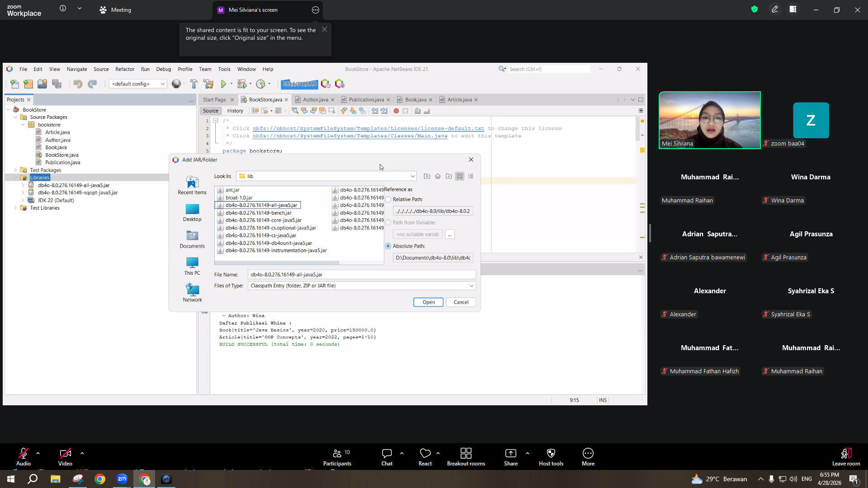Open Documents location in dialog sidebar
This screenshot has height=488, width=868.
coord(192,239)
